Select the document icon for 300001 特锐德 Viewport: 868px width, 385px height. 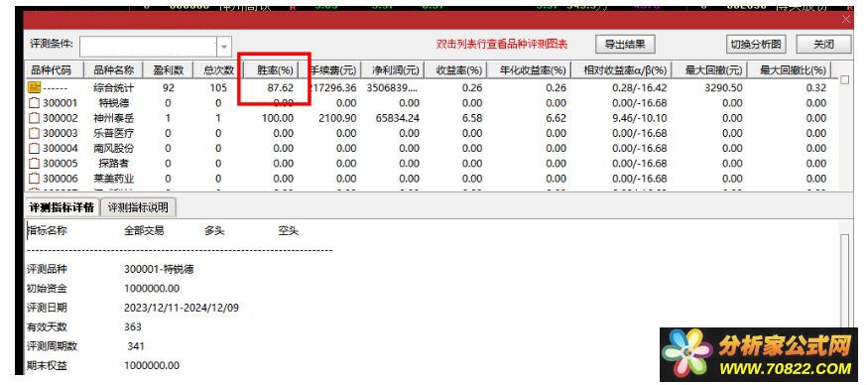coord(35,102)
